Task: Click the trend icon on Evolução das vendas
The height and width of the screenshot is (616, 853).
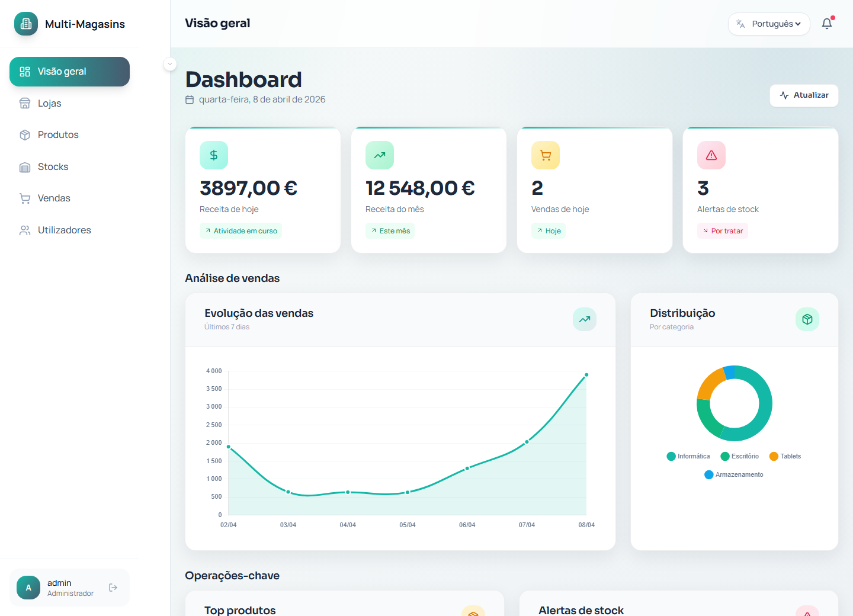Action: (x=585, y=319)
